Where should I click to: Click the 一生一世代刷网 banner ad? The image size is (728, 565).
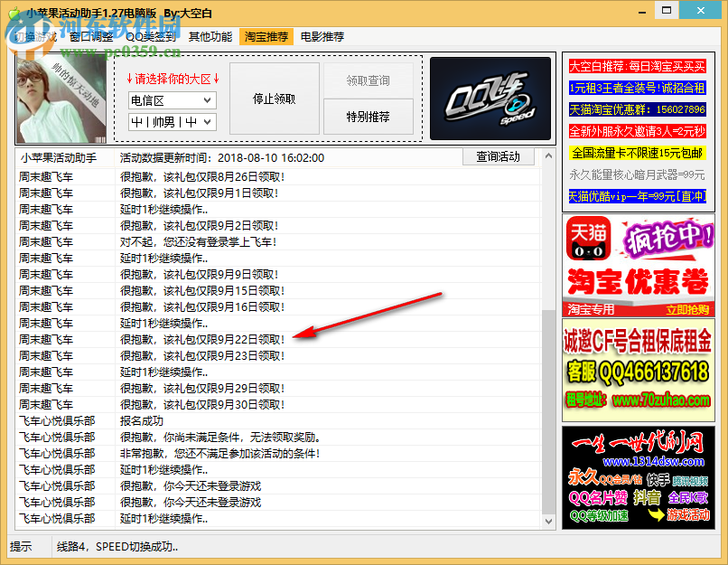(639, 477)
